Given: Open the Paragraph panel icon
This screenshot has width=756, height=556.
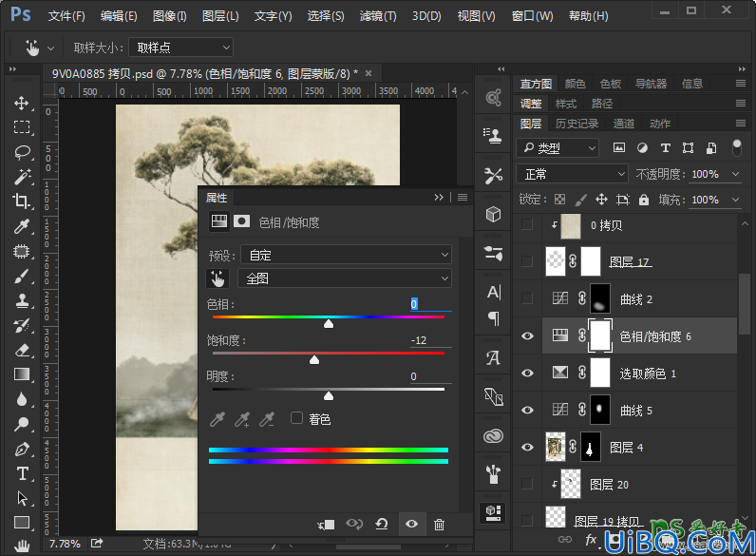Looking at the screenshot, I should click(x=493, y=318).
